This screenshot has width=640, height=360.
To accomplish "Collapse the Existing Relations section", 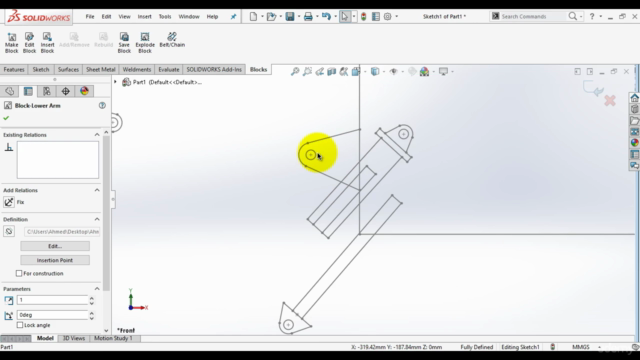I will click(x=97, y=135).
